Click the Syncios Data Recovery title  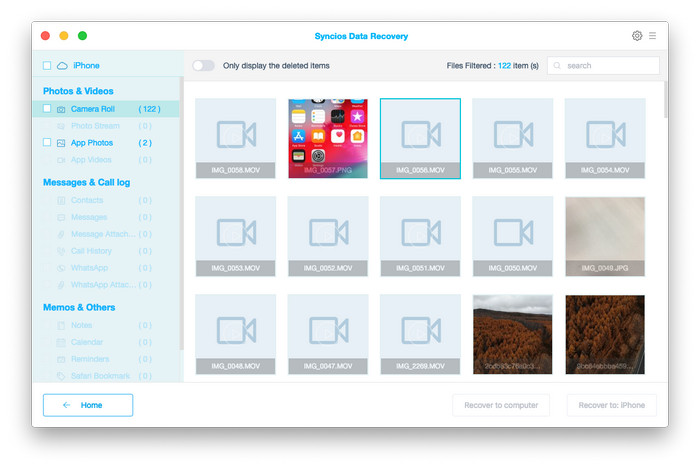click(361, 36)
